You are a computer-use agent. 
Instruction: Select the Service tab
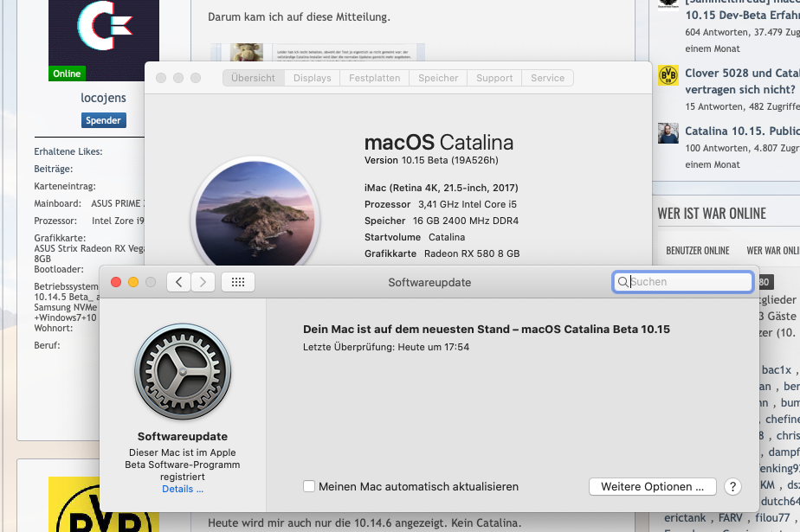tap(547, 78)
